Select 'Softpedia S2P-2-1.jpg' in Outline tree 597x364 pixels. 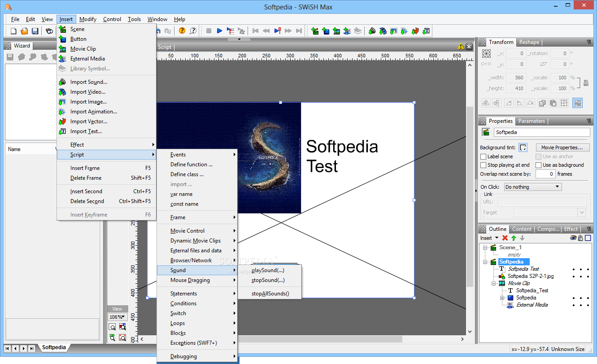tap(531, 276)
